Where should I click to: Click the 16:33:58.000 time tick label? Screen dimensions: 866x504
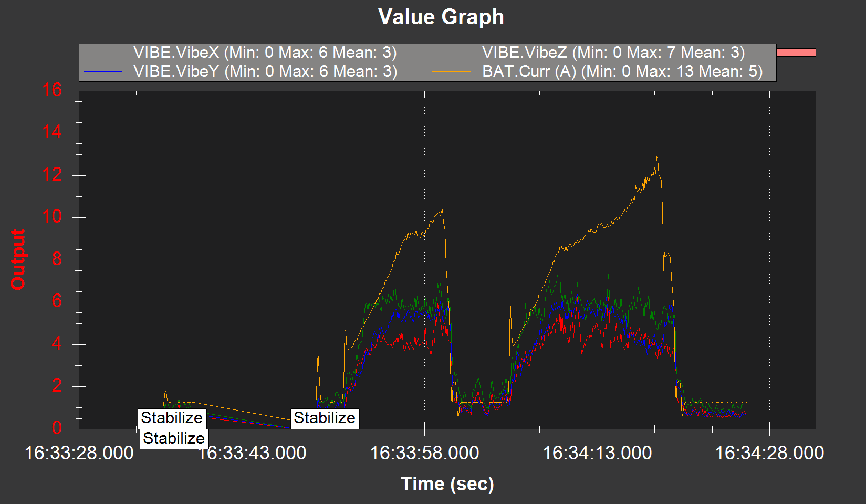425,453
